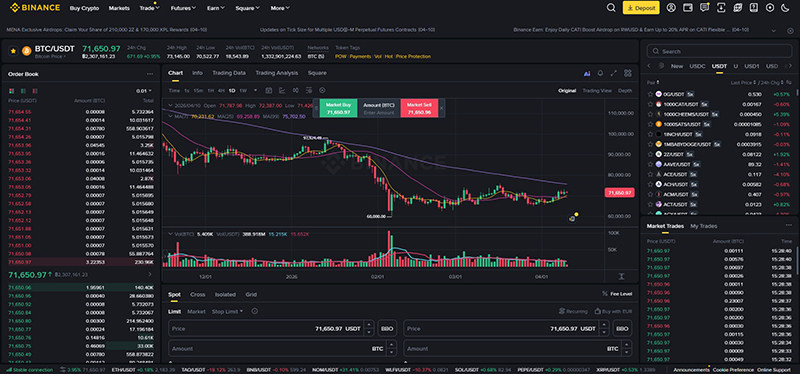The width and height of the screenshot is (800, 374).
Task: Favorite 0G/USDT with its star
Action: pyautogui.click(x=650, y=94)
